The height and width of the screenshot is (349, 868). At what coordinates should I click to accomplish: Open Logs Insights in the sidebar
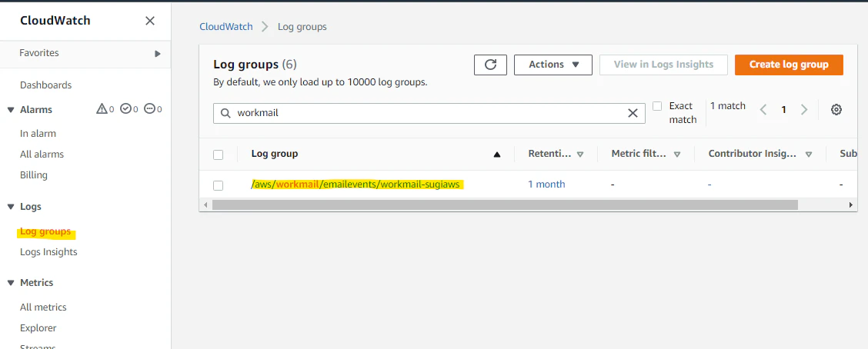click(x=48, y=251)
